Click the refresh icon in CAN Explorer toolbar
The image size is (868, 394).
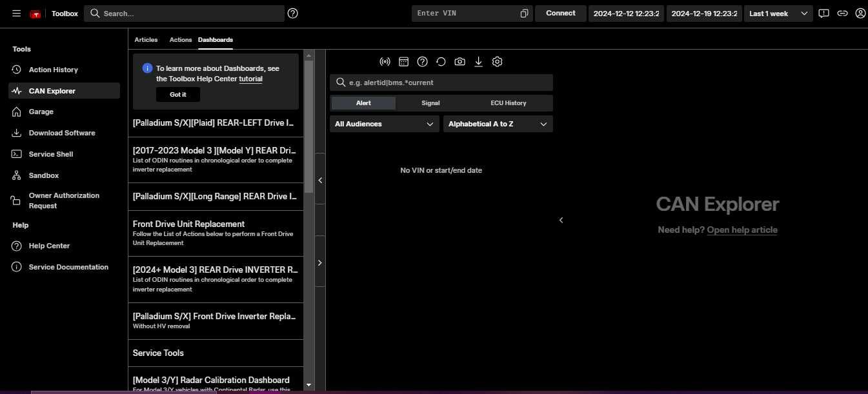pos(441,62)
